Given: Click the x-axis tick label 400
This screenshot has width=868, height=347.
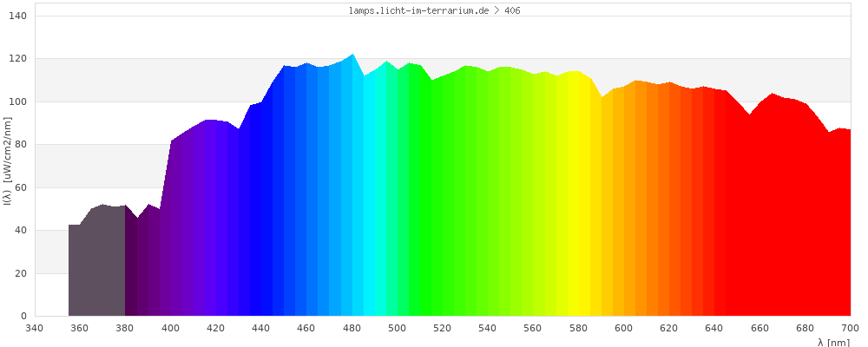Looking at the screenshot, I should coord(170,329).
